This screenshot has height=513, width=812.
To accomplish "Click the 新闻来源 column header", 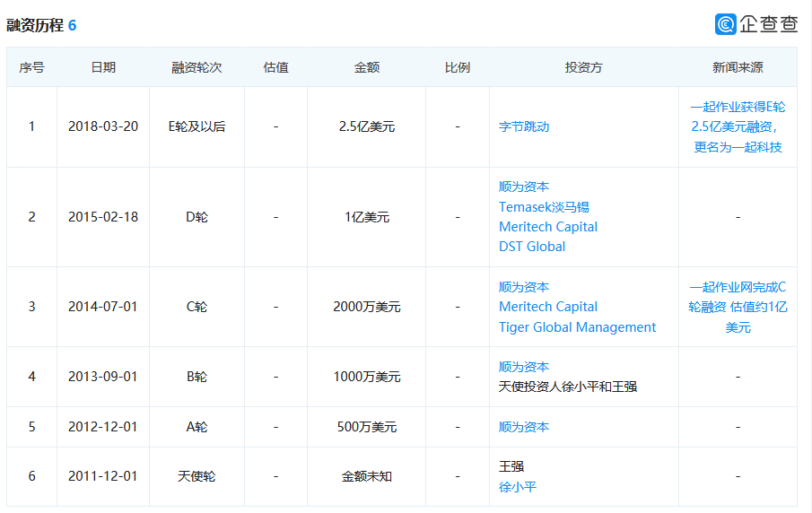I will coord(738,67).
